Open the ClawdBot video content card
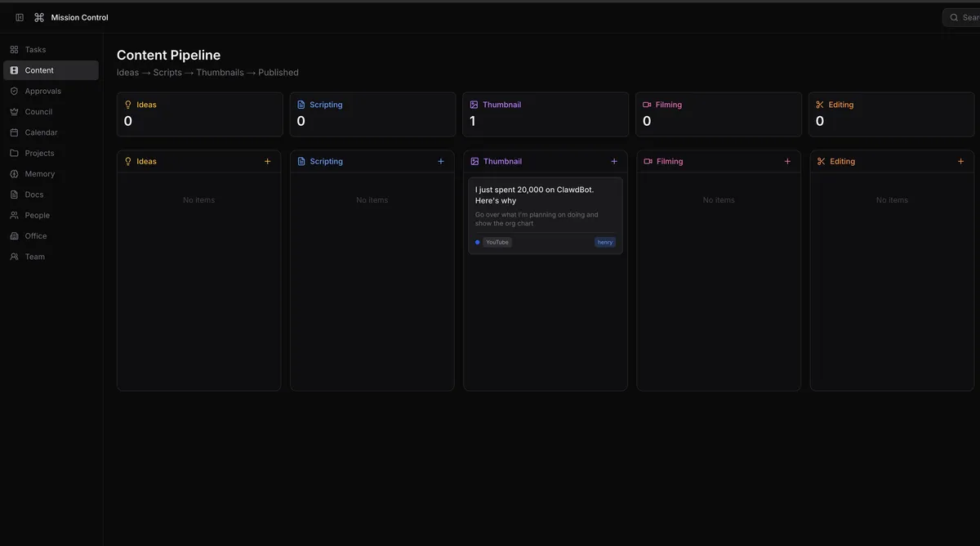Screen dimensions: 980x546 545,206
